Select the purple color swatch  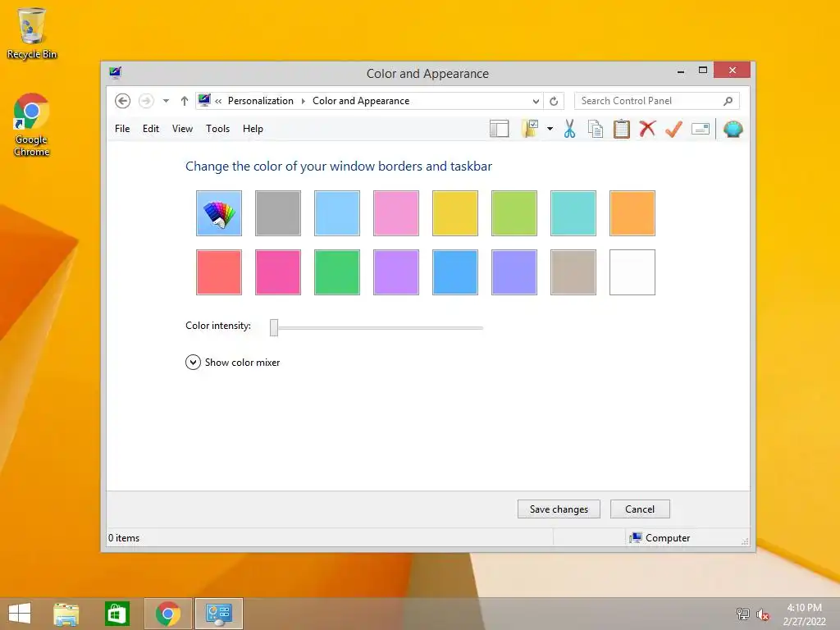(396, 272)
